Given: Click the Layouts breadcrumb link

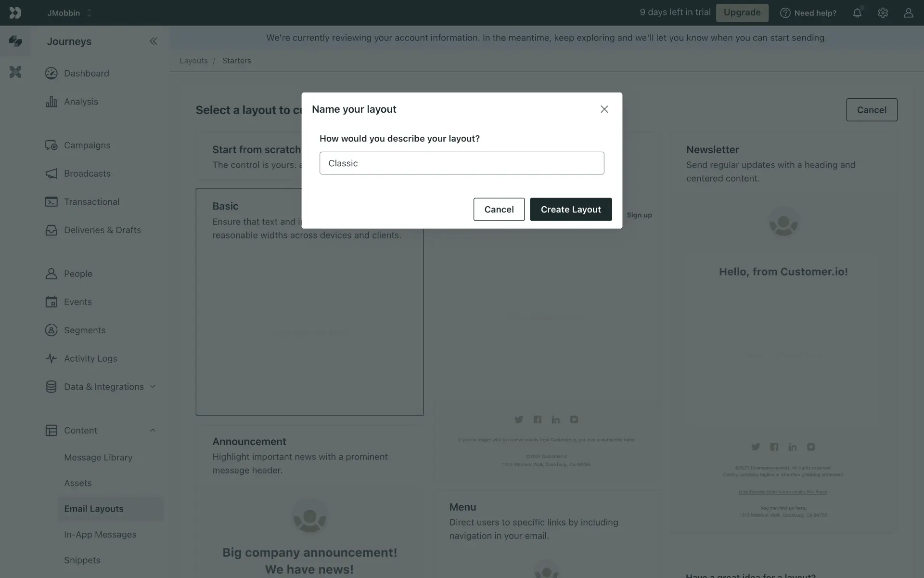Looking at the screenshot, I should (x=193, y=61).
